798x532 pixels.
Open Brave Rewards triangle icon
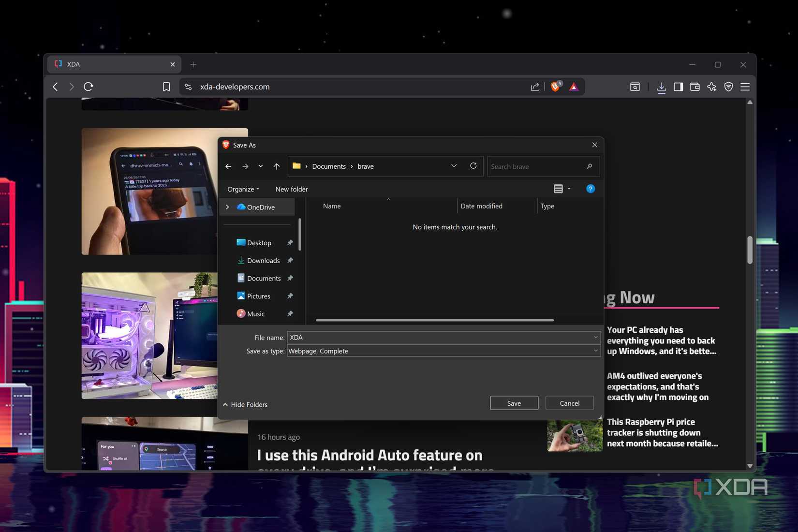pyautogui.click(x=574, y=87)
